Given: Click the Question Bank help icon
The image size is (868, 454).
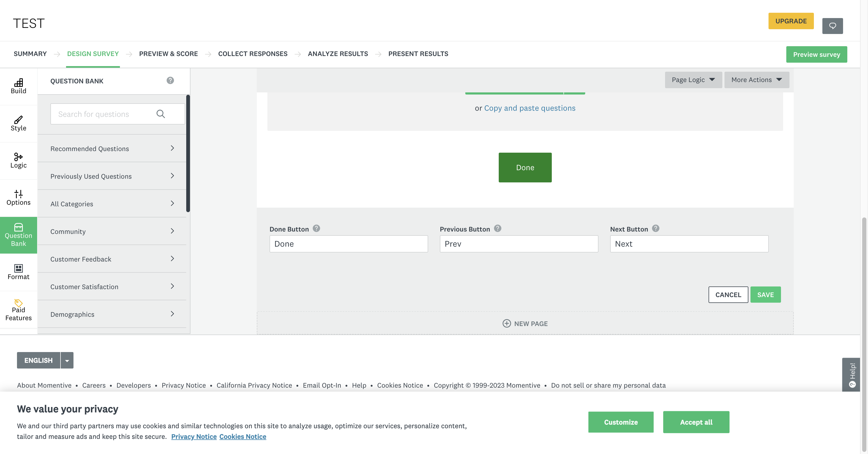Looking at the screenshot, I should [170, 80].
